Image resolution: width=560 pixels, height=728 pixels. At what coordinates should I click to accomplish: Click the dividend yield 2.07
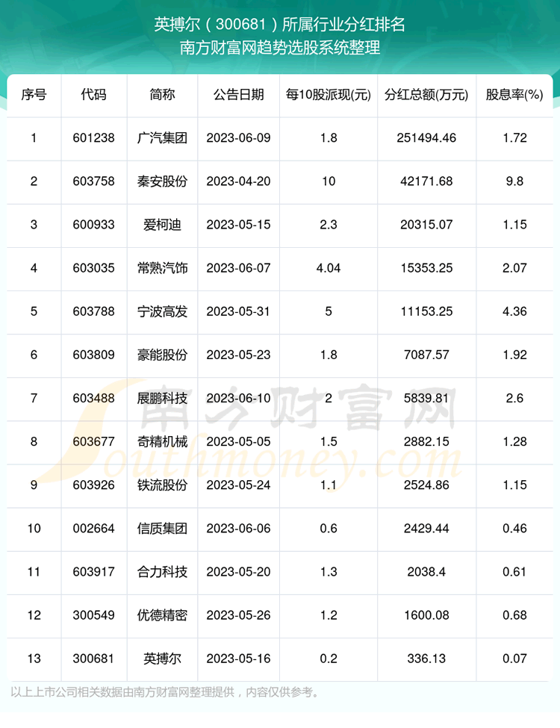[514, 268]
